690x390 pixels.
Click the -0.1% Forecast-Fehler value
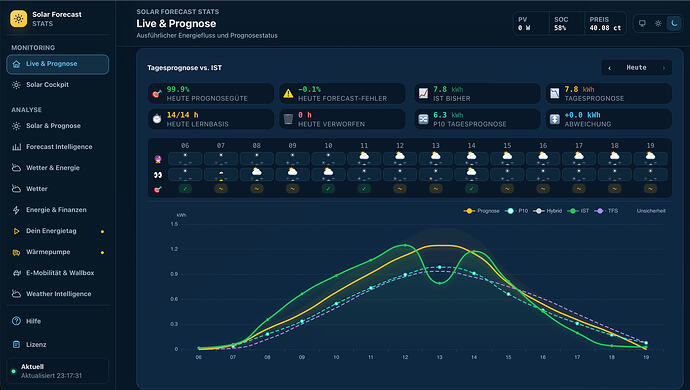[309, 89]
